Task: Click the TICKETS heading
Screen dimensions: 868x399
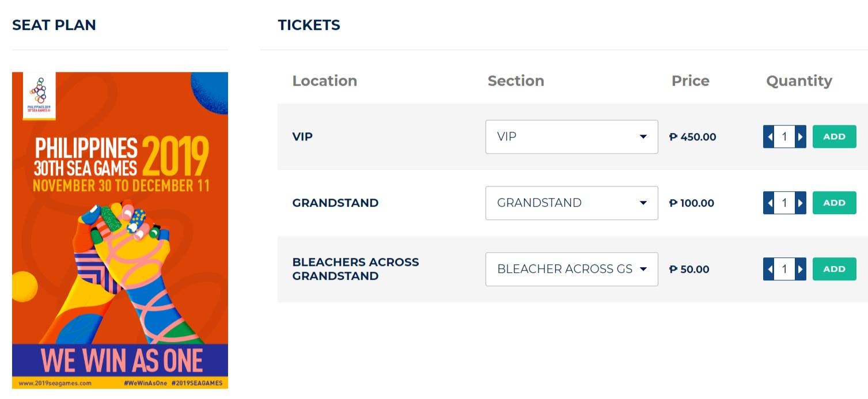Action: 309,25
